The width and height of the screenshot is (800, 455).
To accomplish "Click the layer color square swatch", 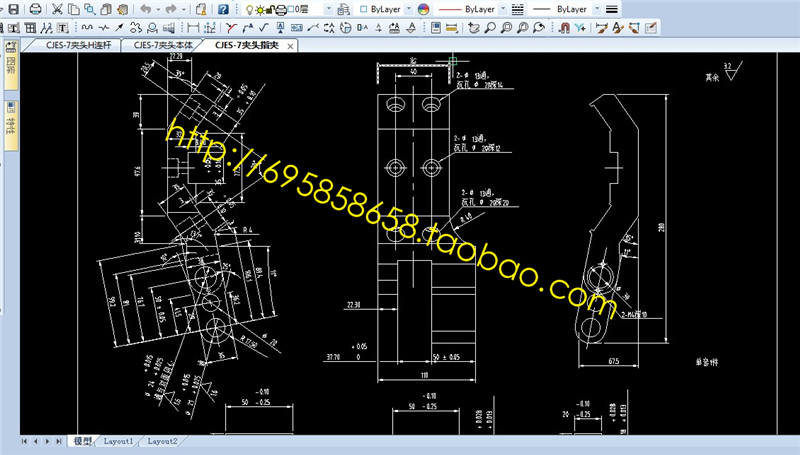I will point(364,9).
